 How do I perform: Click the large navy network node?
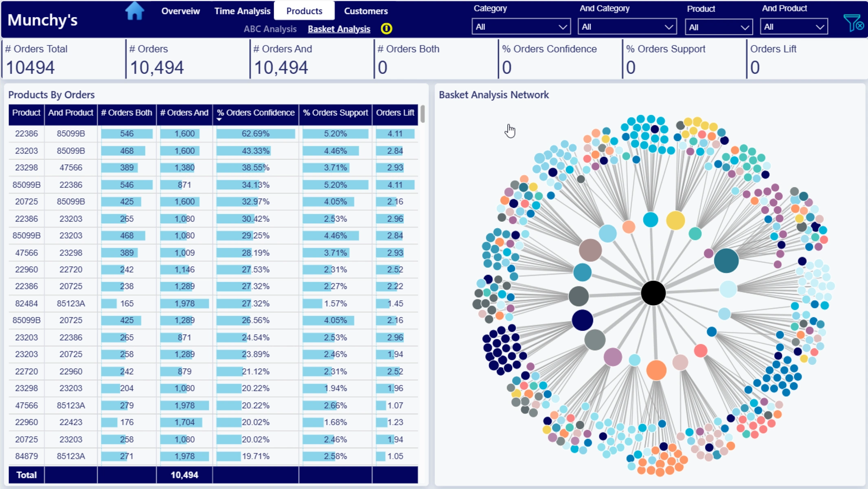coord(582,320)
